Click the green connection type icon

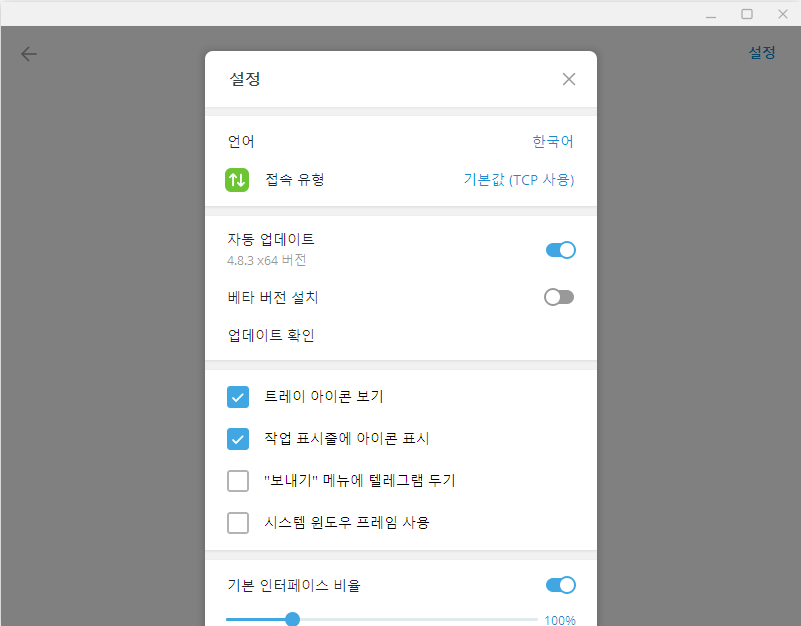[237, 181]
